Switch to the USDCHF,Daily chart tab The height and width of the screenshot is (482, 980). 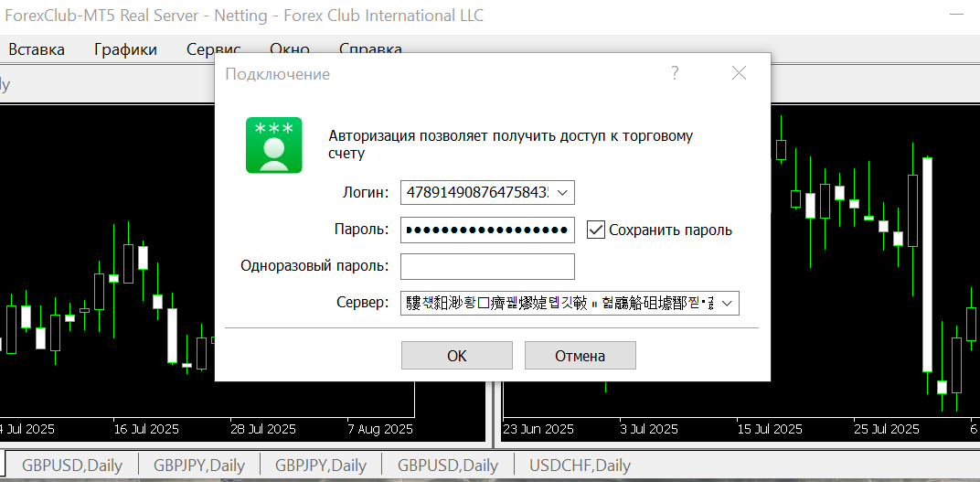click(580, 466)
